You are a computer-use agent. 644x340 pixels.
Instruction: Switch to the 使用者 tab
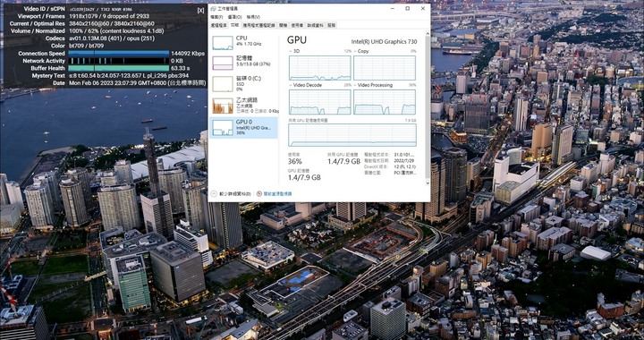[297, 25]
